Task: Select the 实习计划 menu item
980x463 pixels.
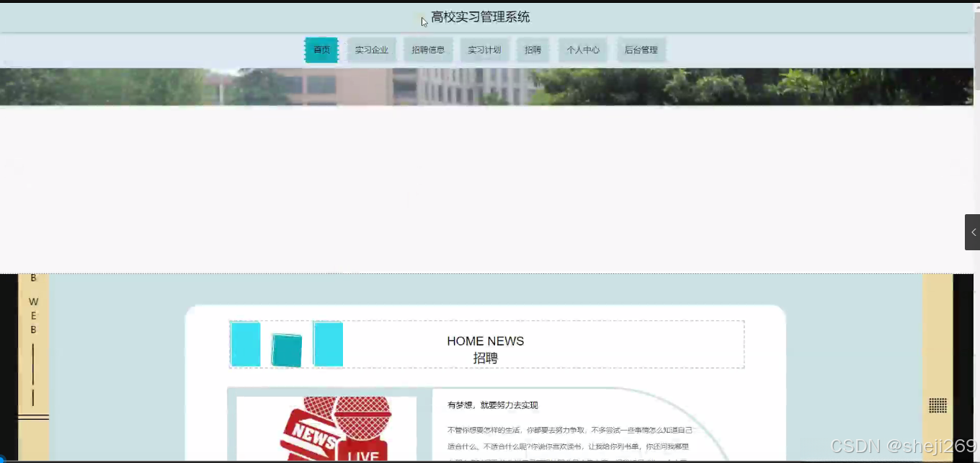Action: (x=484, y=50)
